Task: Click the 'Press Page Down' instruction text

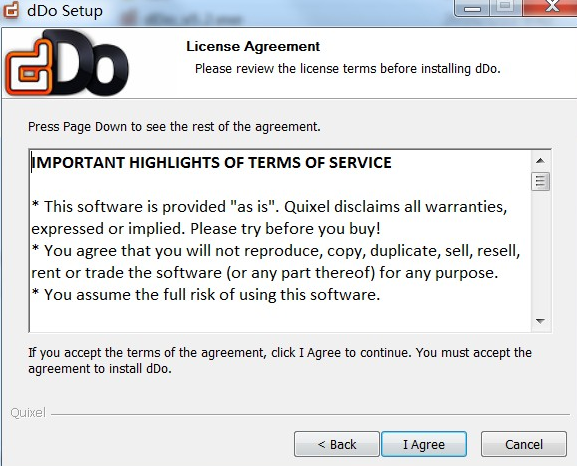Action: (x=174, y=127)
